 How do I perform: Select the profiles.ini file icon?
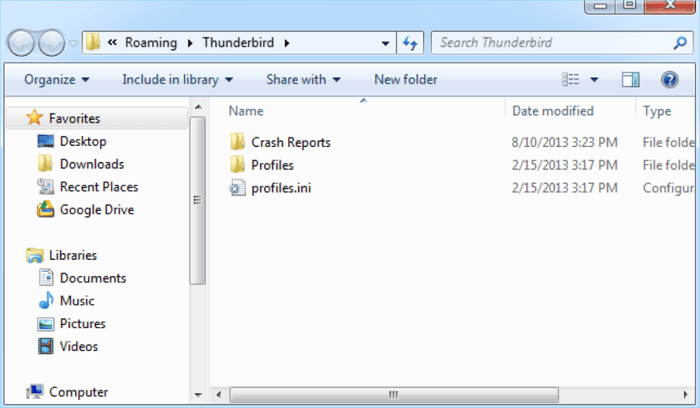(x=237, y=187)
